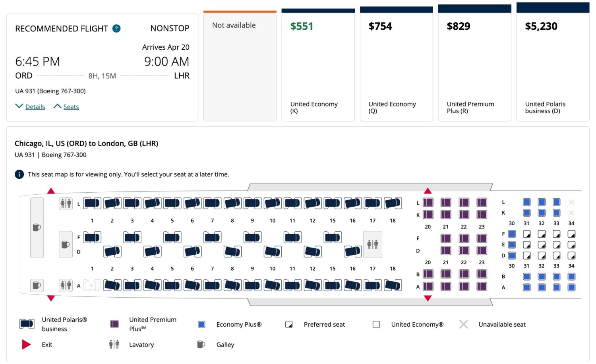The height and width of the screenshot is (364, 596).
Task: Click the United Premium Plus legend icon
Action: click(114, 324)
